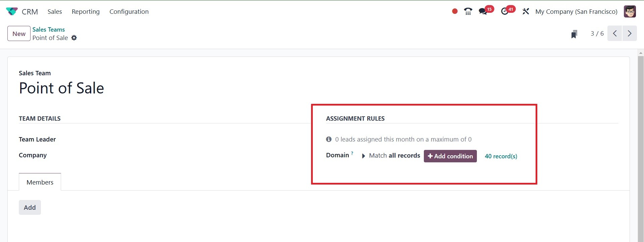Open the VoIP phone dialer icon
The image size is (644, 242).
pyautogui.click(x=468, y=11)
